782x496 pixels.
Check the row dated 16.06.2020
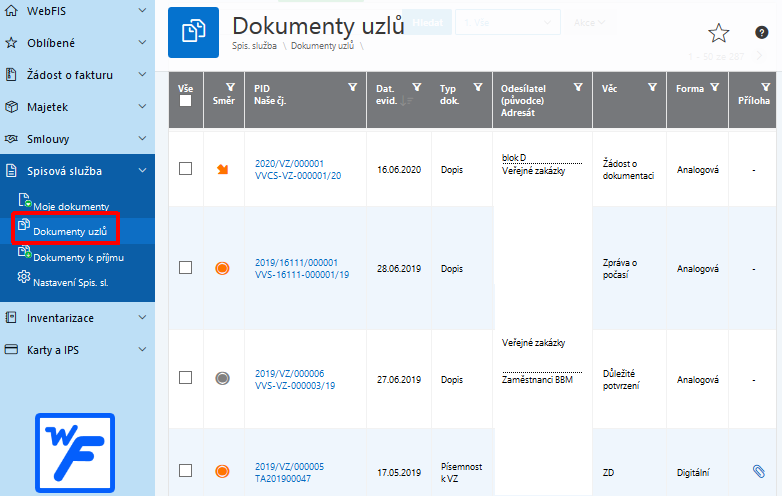[x=186, y=169]
